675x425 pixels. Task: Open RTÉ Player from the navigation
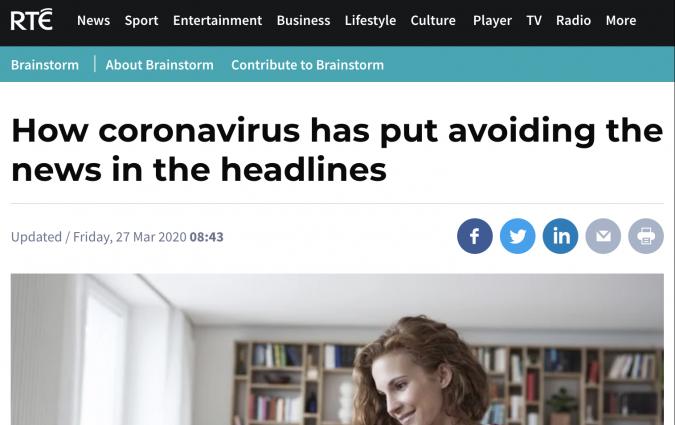pos(492,20)
